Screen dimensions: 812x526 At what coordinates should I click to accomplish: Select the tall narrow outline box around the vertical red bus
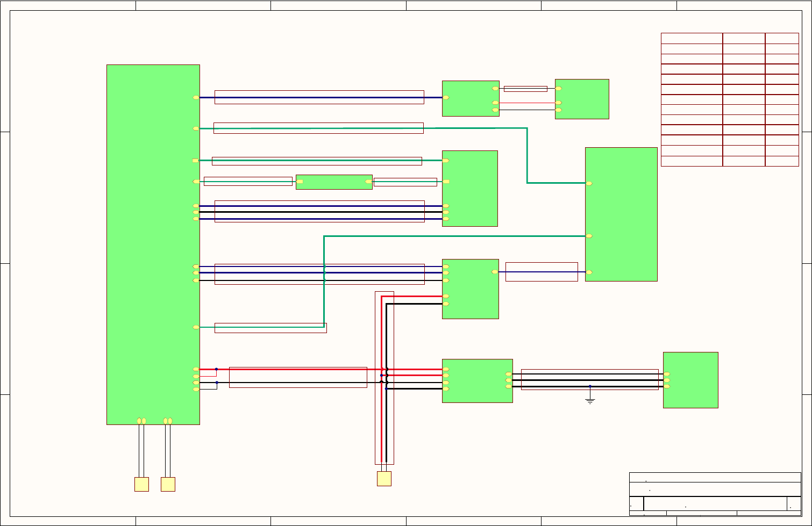[x=384, y=378]
